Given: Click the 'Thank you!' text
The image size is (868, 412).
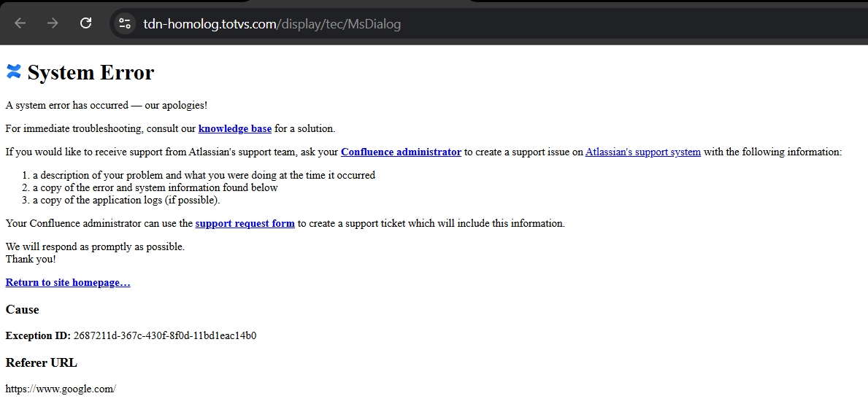Looking at the screenshot, I should pos(31,259).
